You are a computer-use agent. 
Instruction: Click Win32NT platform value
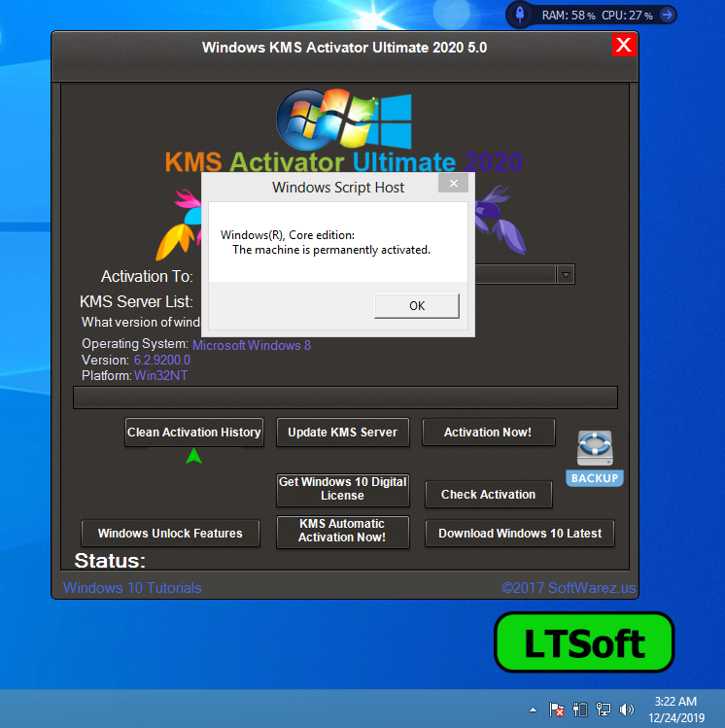point(160,375)
